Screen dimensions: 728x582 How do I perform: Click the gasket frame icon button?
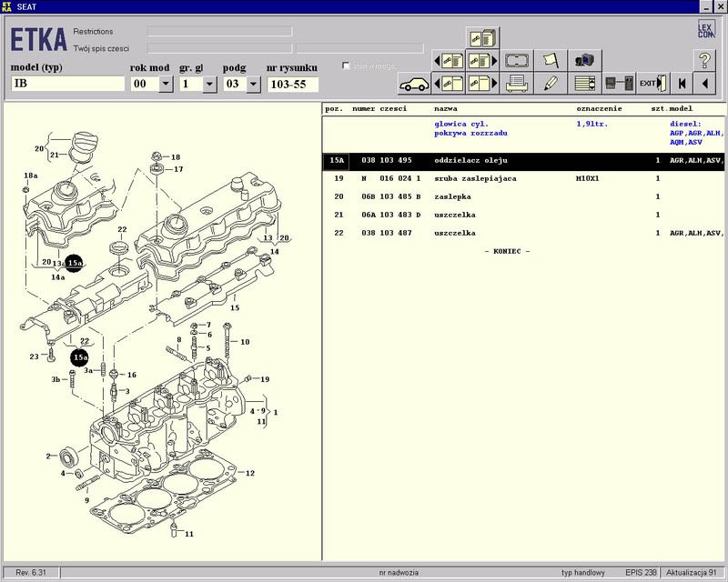point(517,60)
